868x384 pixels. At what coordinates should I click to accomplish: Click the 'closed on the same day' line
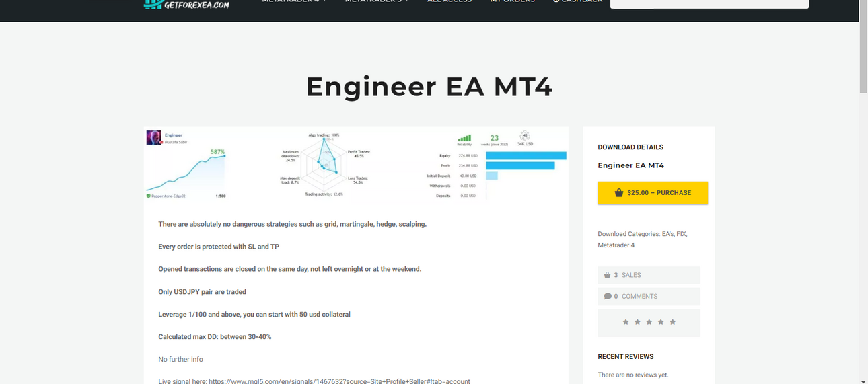(290, 269)
